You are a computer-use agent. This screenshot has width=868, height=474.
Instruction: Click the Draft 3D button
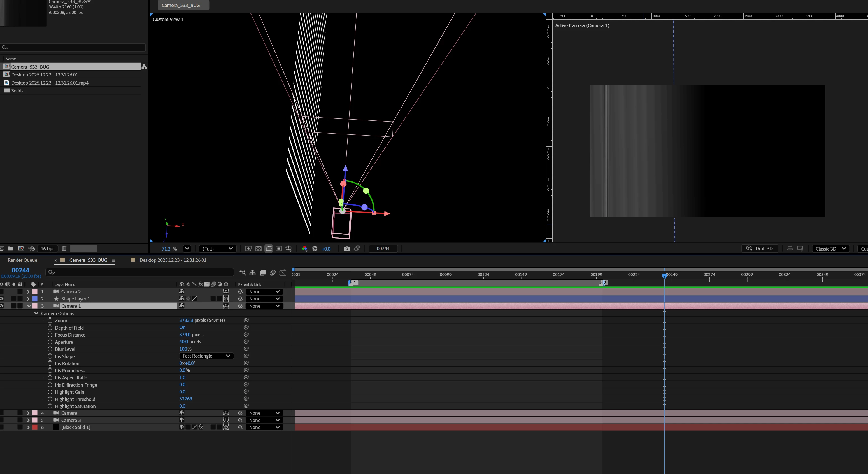760,249
